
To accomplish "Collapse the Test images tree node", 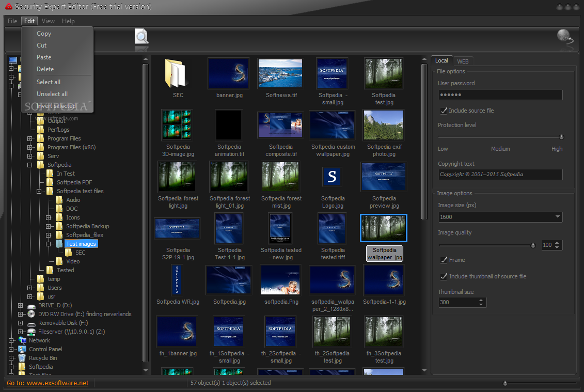I will tap(49, 244).
